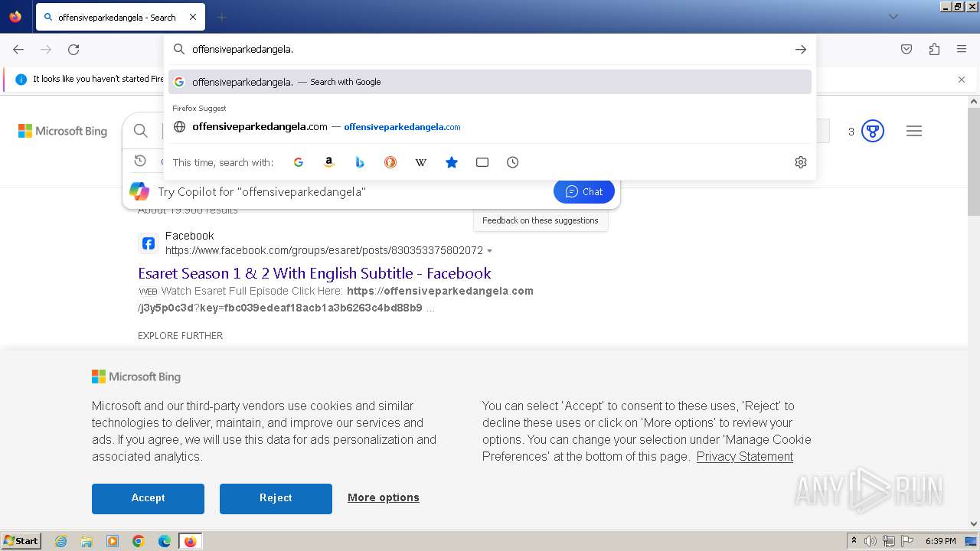Accept Bing cookies
980x551 pixels.
pyautogui.click(x=148, y=498)
